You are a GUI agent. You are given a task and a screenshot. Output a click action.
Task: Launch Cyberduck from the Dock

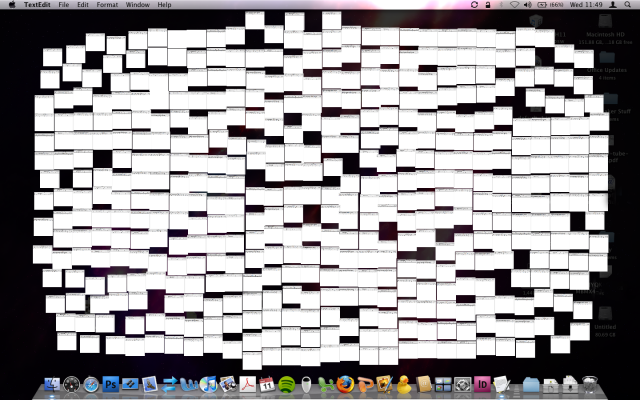404,384
